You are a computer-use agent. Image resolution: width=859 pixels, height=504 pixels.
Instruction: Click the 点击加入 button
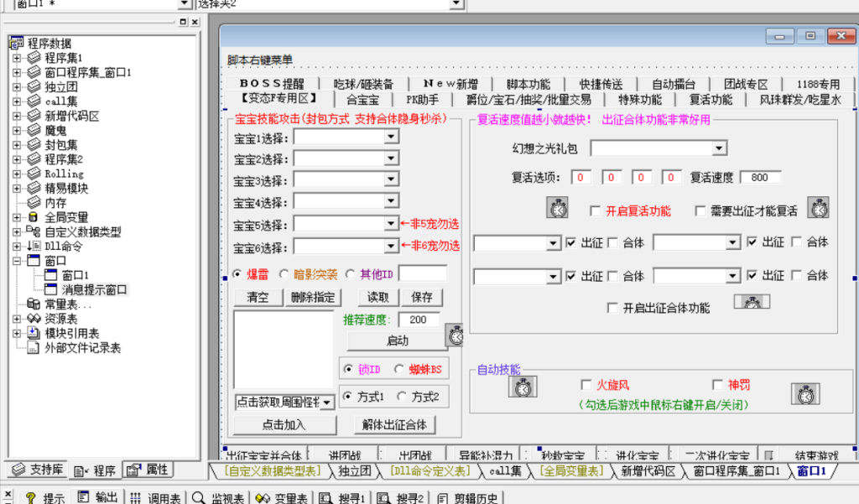[x=284, y=424]
